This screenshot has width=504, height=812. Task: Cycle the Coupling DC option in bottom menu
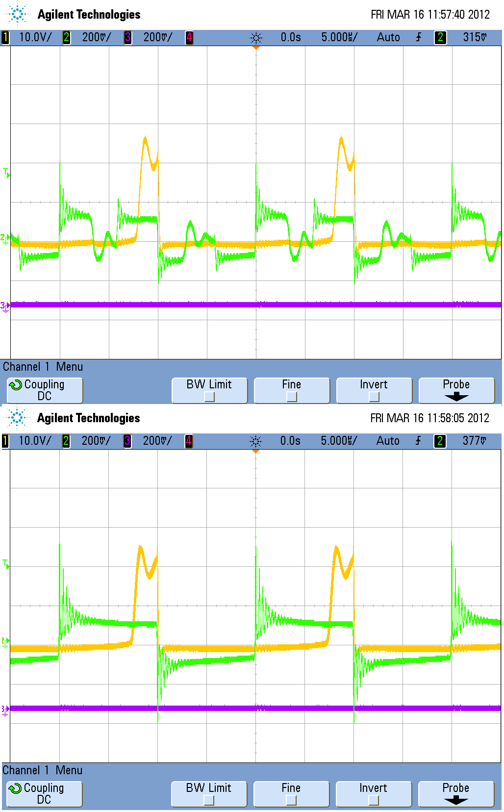pos(45,794)
